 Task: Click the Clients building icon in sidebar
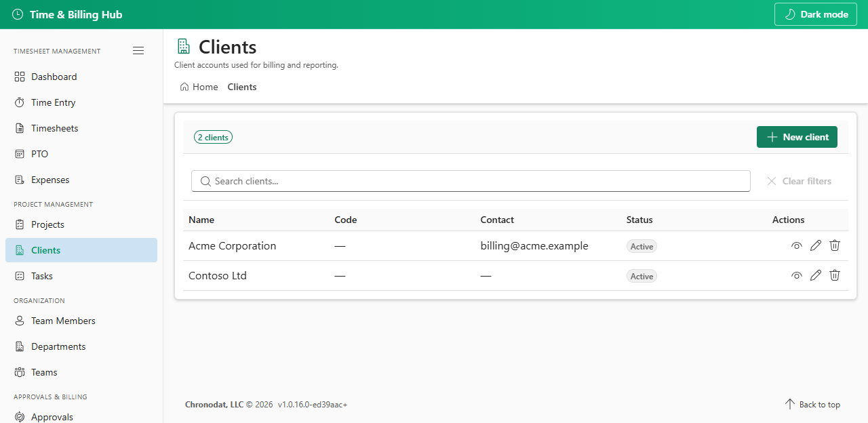click(x=20, y=250)
